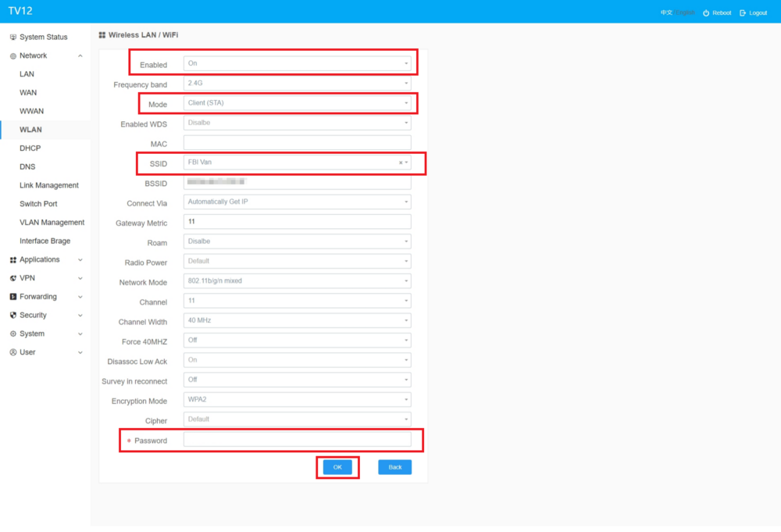Image resolution: width=781 pixels, height=532 pixels.
Task: Open the Force 40MHZ dropdown
Action: [297, 341]
